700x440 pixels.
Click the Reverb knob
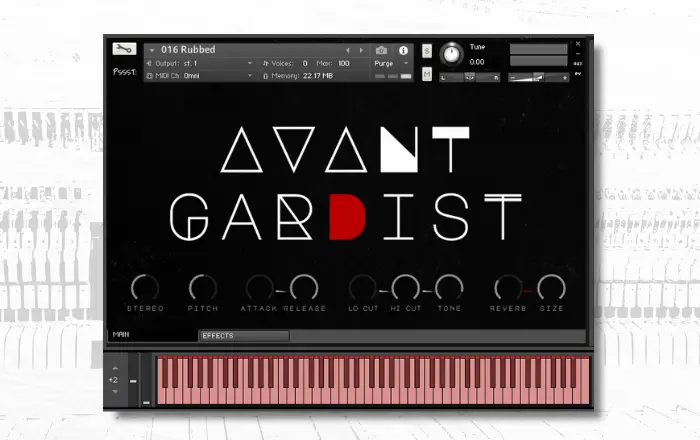tap(508, 288)
